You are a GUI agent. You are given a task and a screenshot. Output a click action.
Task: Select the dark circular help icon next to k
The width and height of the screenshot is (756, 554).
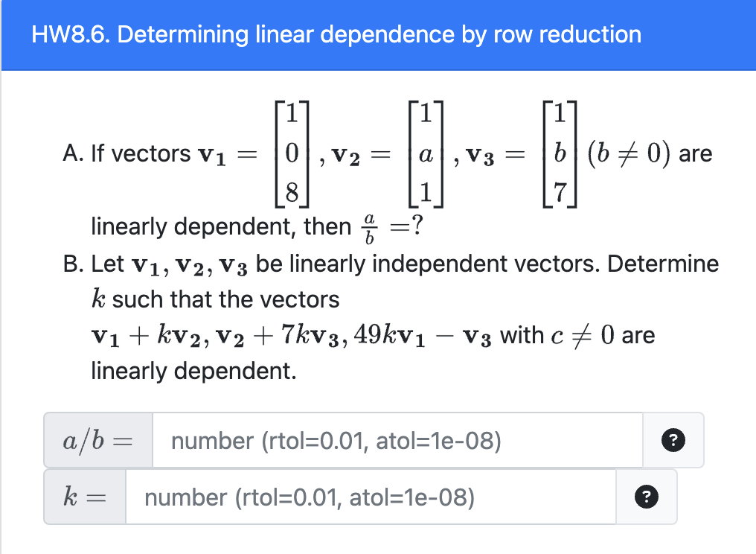click(647, 497)
